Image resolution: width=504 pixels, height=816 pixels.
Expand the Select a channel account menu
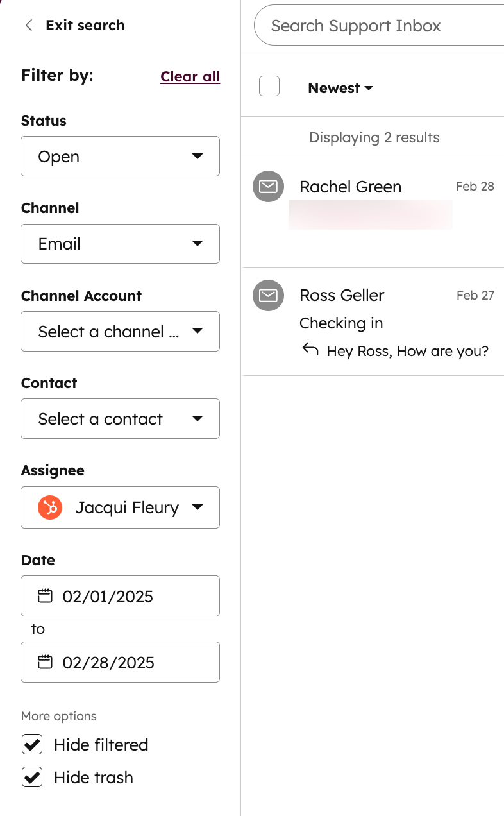pyautogui.click(x=120, y=331)
